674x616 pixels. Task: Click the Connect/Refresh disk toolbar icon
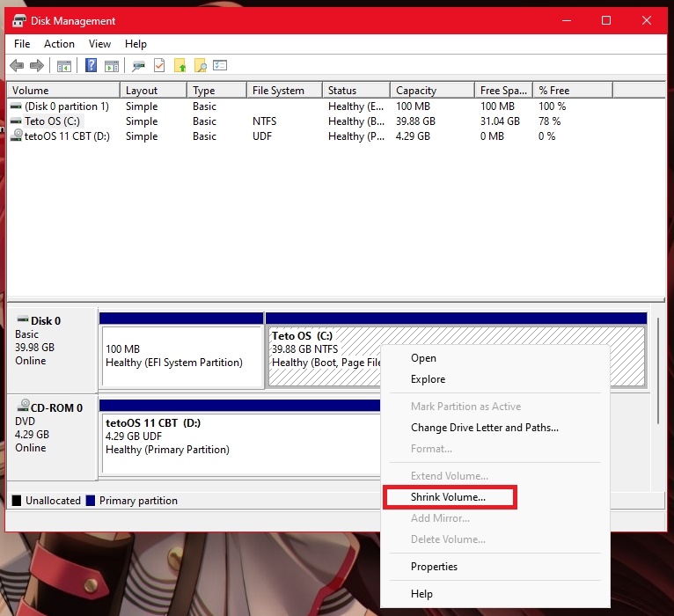point(138,66)
